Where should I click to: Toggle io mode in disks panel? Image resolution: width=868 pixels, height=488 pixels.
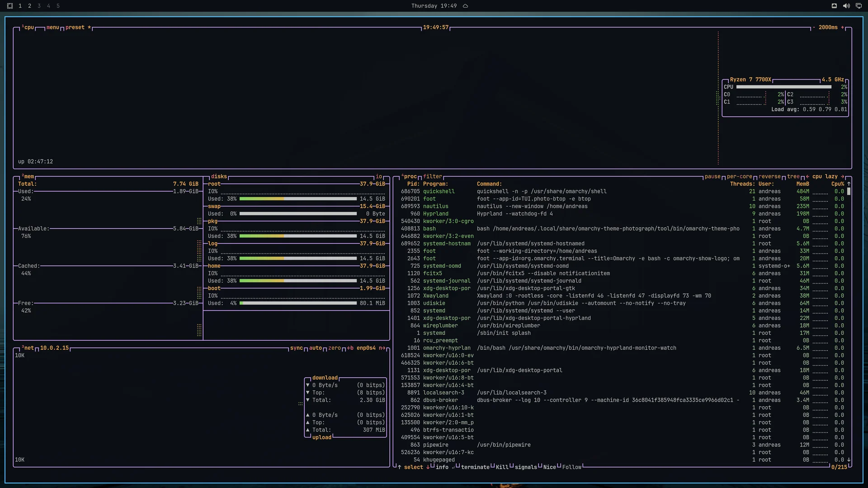click(379, 177)
